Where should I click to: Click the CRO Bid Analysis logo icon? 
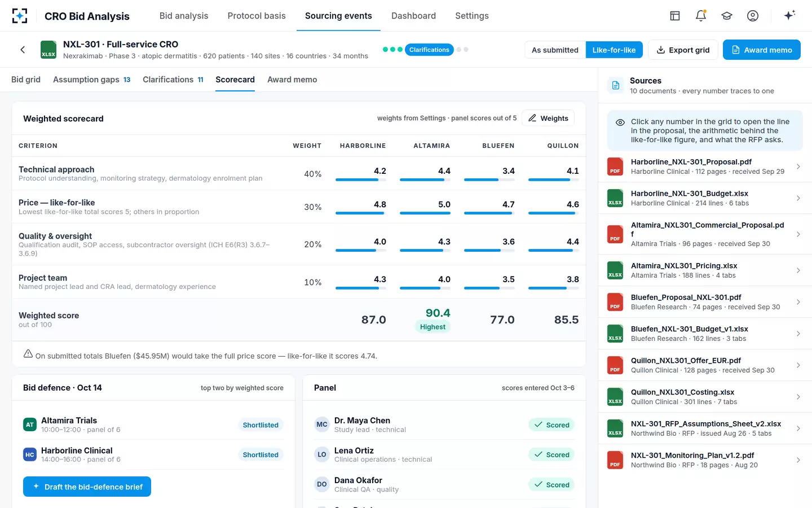[x=20, y=16]
